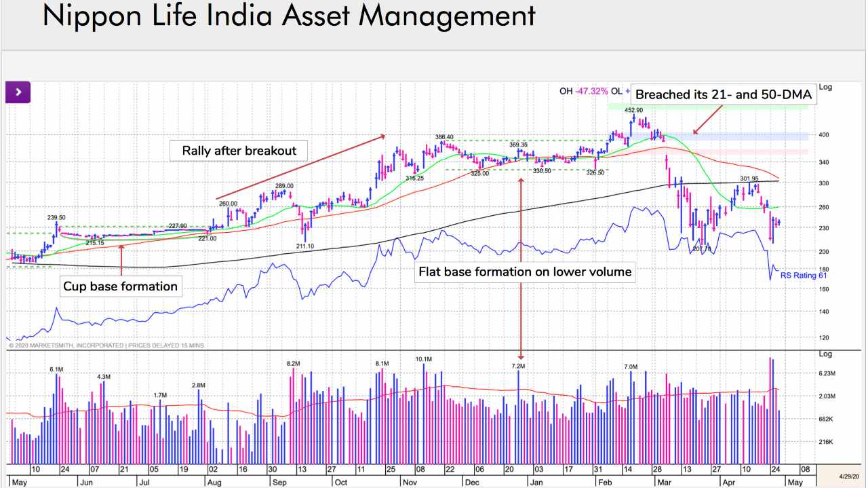This screenshot has height=488, width=868.
Task: Select the Aug month label on timeline
Action: click(x=214, y=481)
